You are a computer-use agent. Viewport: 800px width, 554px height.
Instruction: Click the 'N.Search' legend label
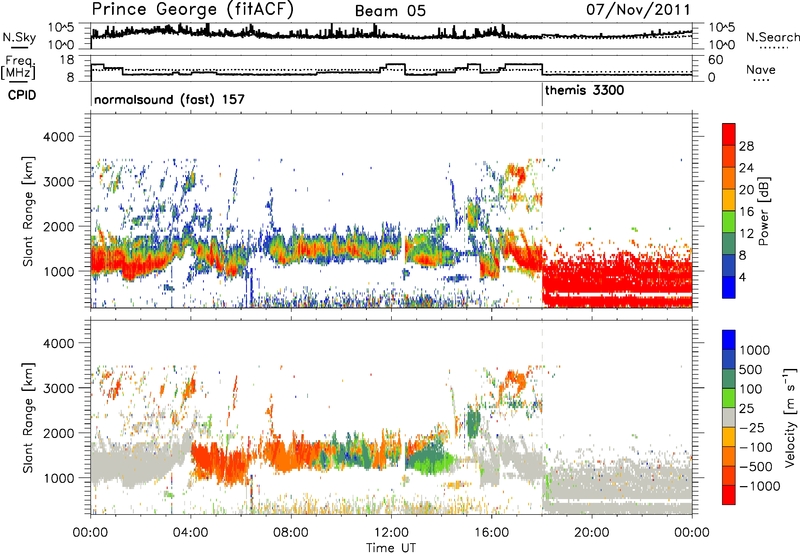[x=772, y=37]
